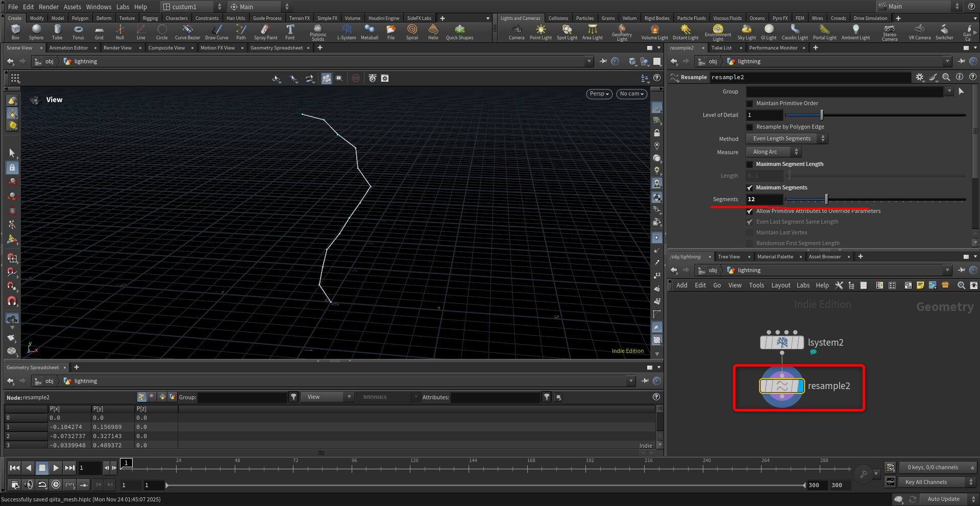The width and height of the screenshot is (980, 506).
Task: Add a Camera from the shelf
Action: pos(516,32)
